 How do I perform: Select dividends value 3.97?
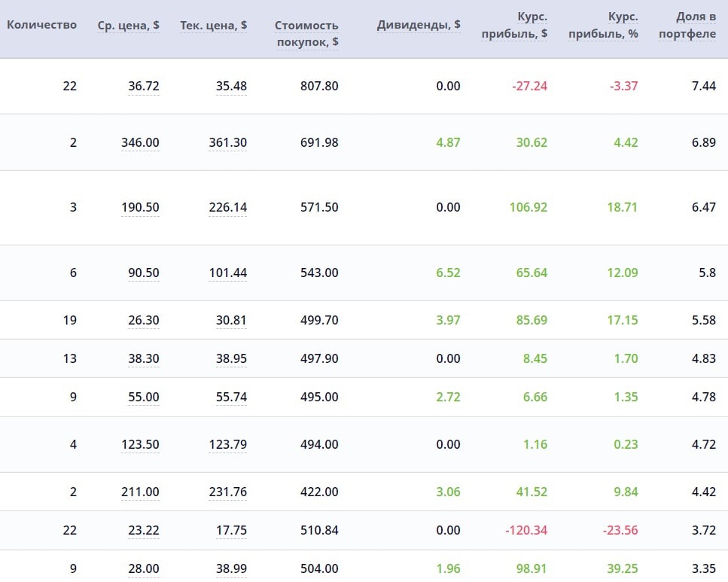448,320
